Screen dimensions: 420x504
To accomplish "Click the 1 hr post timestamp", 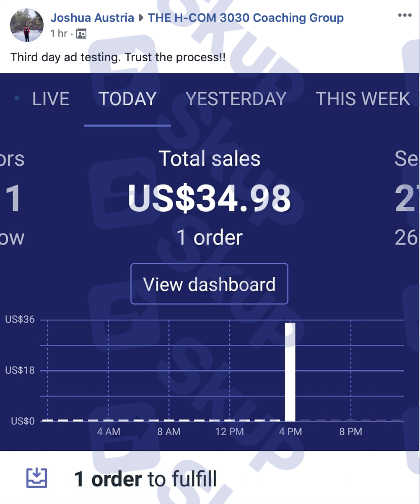I will coord(59,34).
